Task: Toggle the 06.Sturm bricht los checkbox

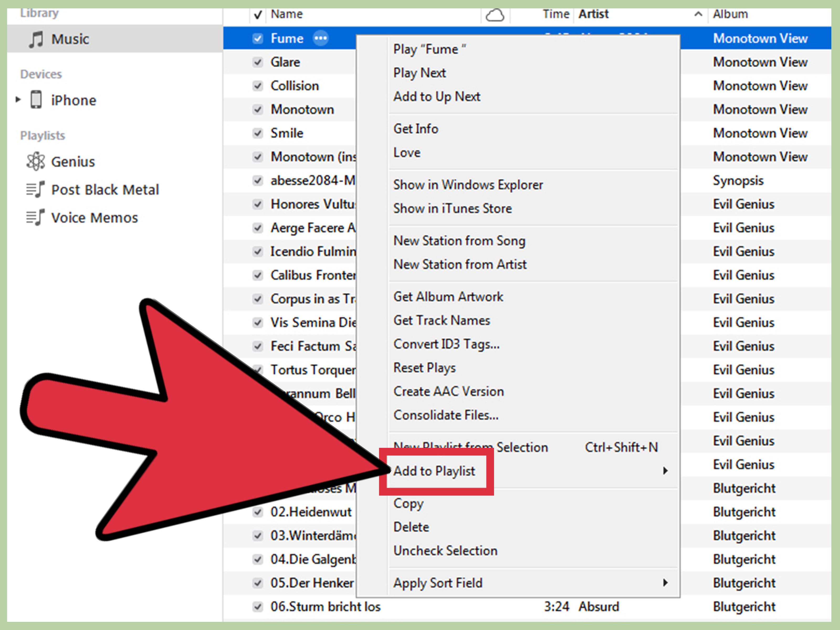Action: pyautogui.click(x=258, y=607)
